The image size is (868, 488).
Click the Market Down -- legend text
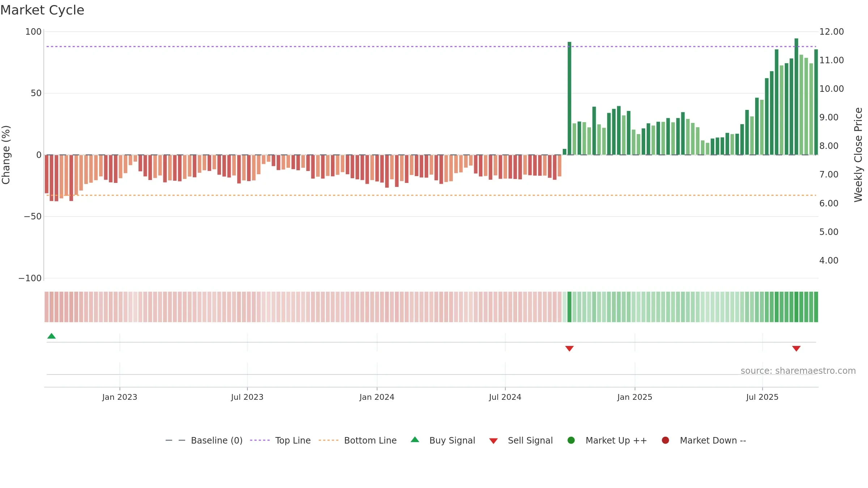point(713,441)
